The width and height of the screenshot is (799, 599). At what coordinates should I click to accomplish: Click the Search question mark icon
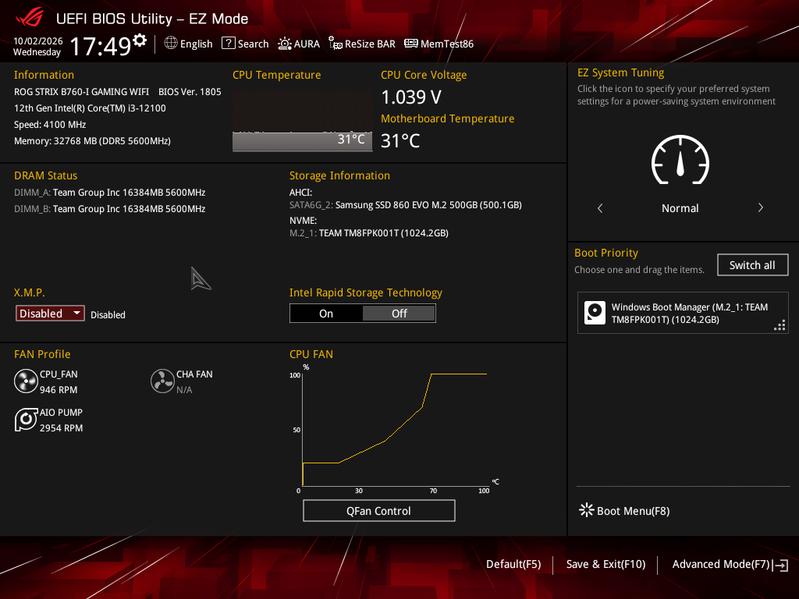[x=228, y=43]
